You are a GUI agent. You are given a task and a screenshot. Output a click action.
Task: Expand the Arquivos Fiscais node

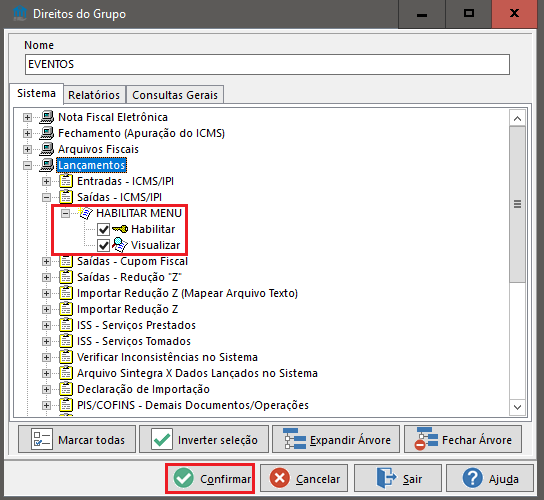click(27, 149)
